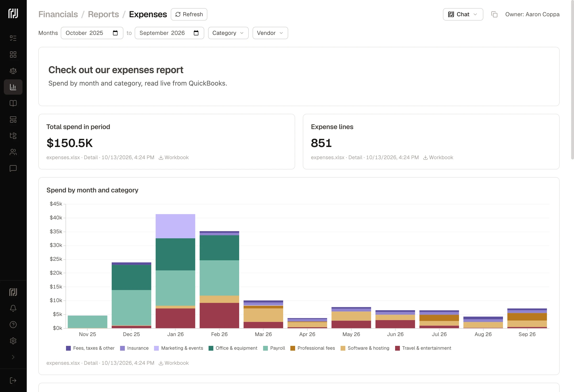Image resolution: width=574 pixels, height=392 pixels.
Task: Open the help question mark icon
Action: [x=13, y=325]
